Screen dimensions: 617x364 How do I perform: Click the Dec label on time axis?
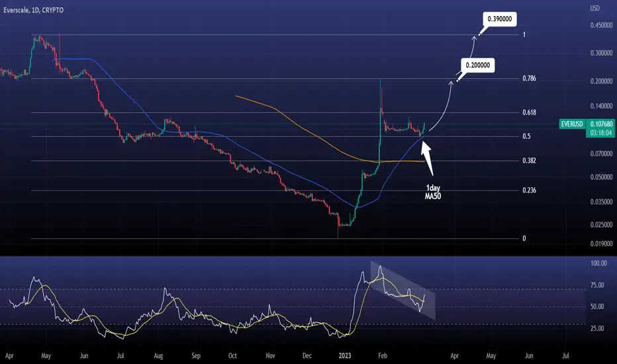point(307,356)
